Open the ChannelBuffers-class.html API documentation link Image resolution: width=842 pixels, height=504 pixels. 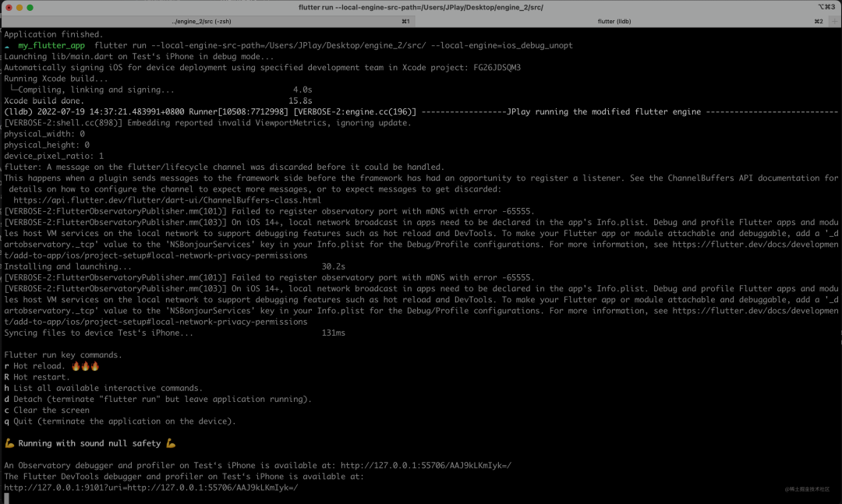click(x=167, y=200)
